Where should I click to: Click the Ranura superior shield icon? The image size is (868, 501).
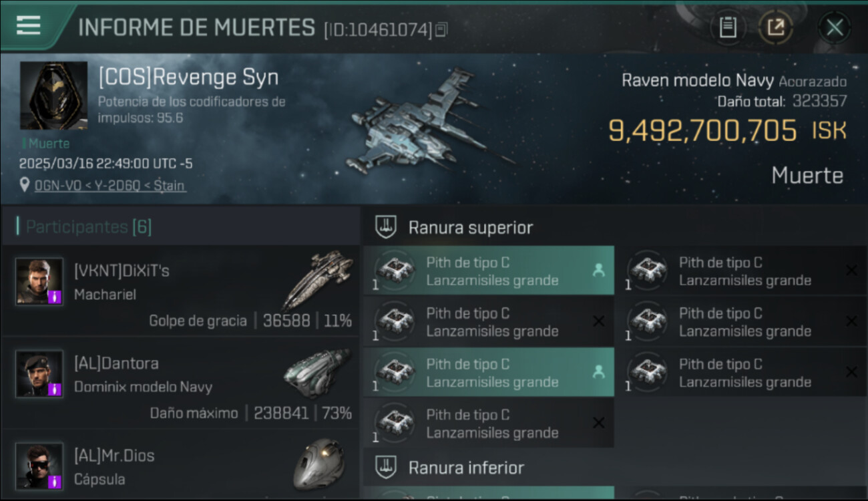click(385, 226)
